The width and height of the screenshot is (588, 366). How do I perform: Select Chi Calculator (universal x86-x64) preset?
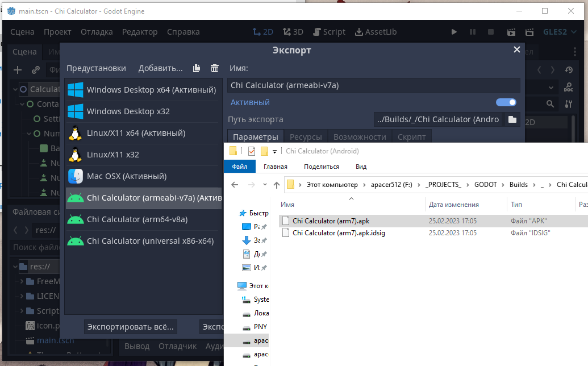[143, 241]
